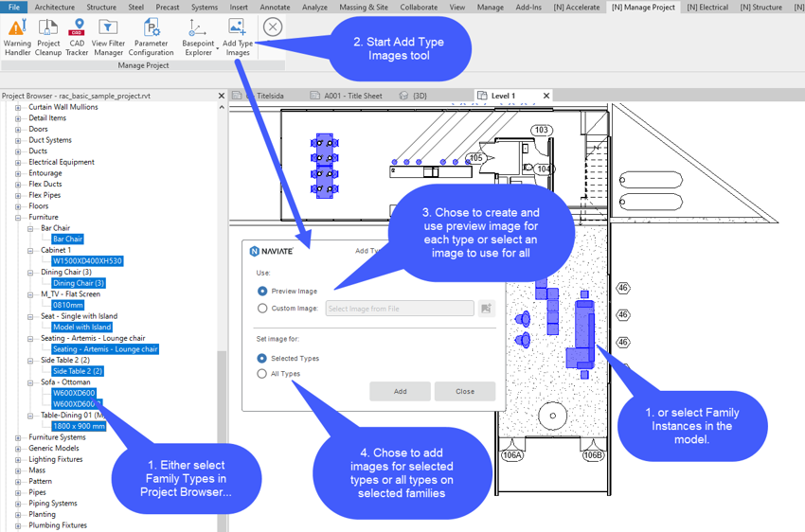Image resolution: width=805 pixels, height=532 pixels.
Task: Switch to the Annotate ribbon tab
Action: pos(275,8)
